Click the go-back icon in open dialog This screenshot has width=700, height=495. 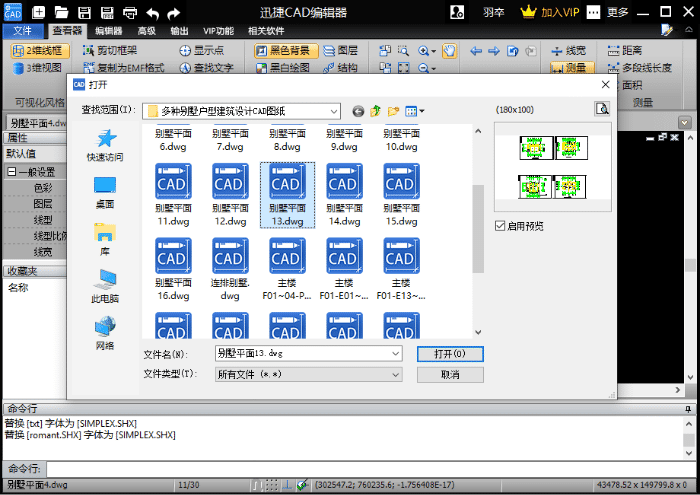358,111
